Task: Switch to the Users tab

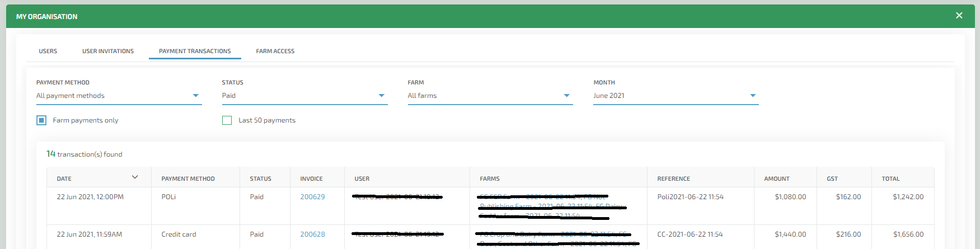Action: point(48,51)
